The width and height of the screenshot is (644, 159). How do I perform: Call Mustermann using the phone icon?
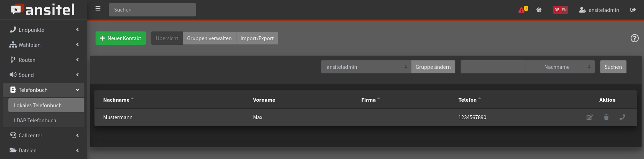[x=622, y=117]
